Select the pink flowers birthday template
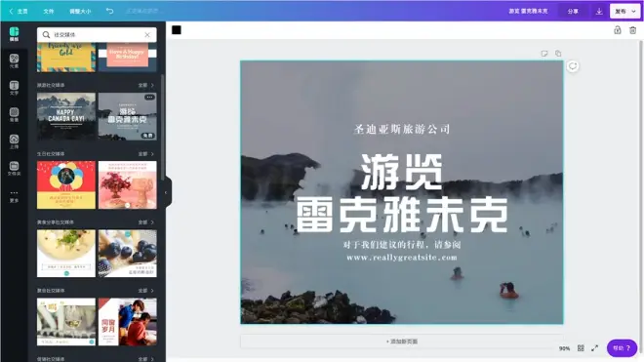 [x=127, y=185]
